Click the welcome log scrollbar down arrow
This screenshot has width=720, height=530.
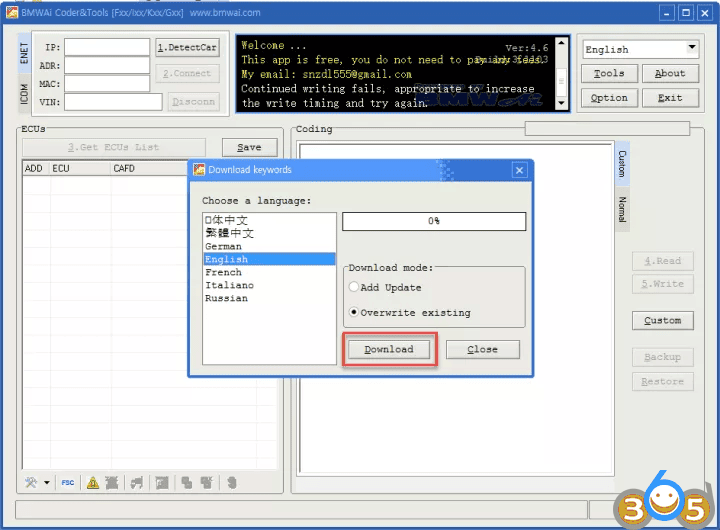pos(561,103)
